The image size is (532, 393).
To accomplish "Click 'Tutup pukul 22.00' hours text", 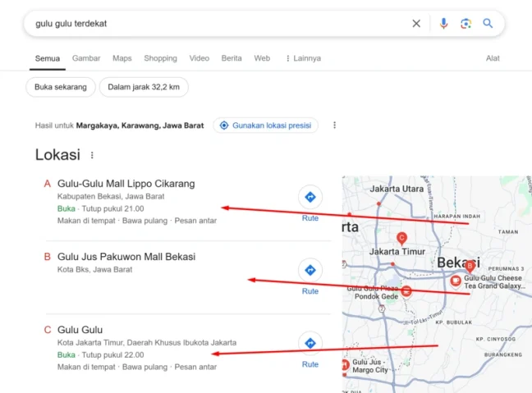I will [112, 355].
